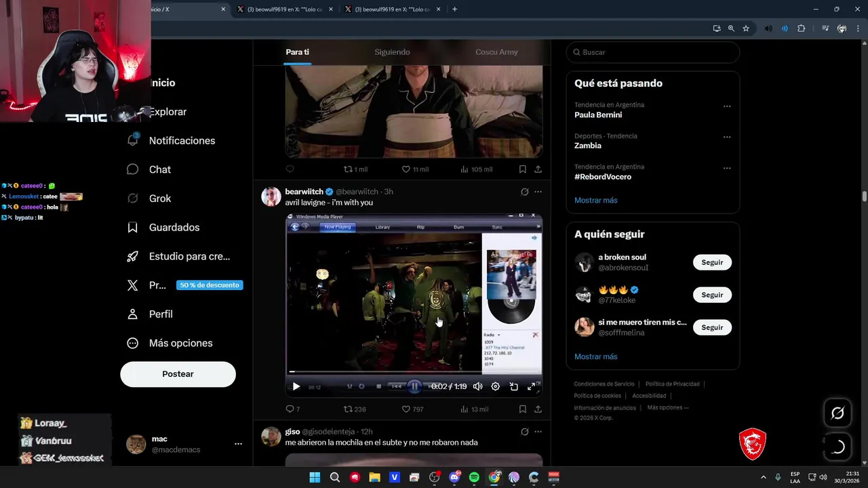Expand the video to fullscreen
The height and width of the screenshot is (488, 868).
[532, 386]
